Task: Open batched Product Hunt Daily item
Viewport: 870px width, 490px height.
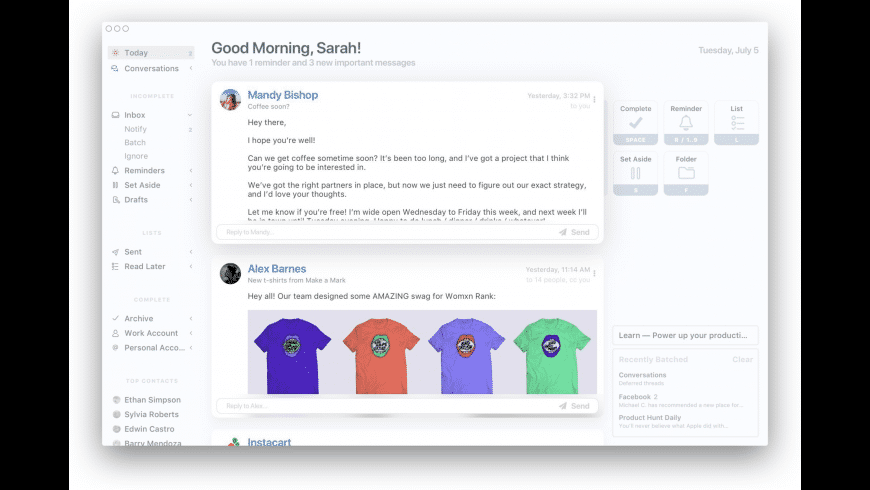Action: [674, 421]
